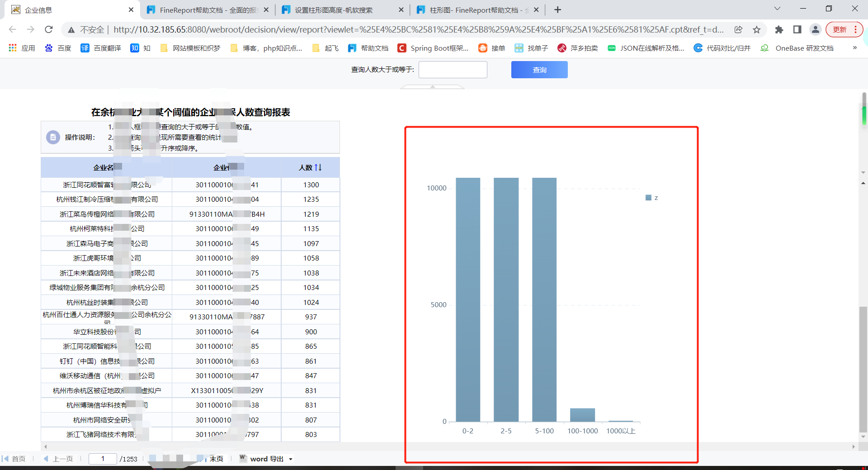Focus the 查询人数大于或等于 input field

point(453,70)
